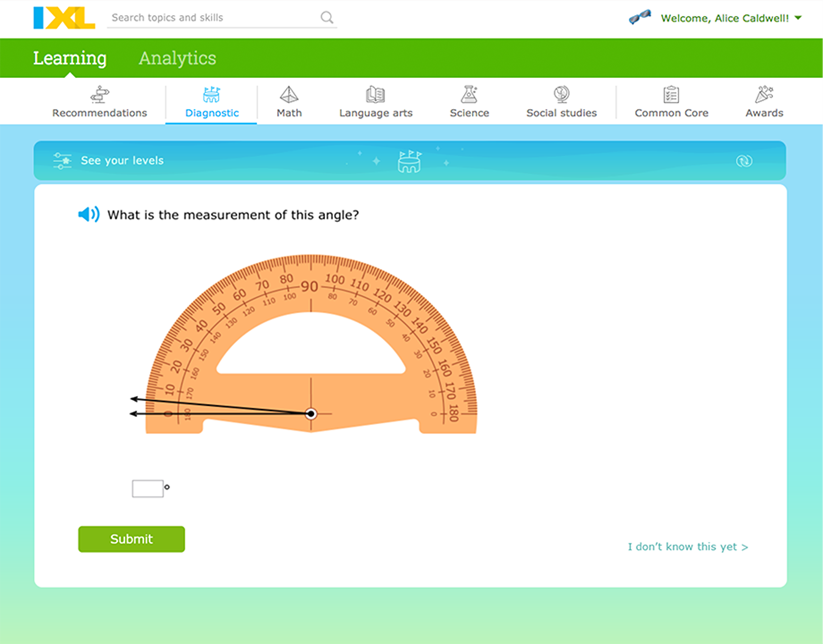Viewport: 823px width, 644px height.
Task: Click the IXL logo
Action: click(64, 18)
